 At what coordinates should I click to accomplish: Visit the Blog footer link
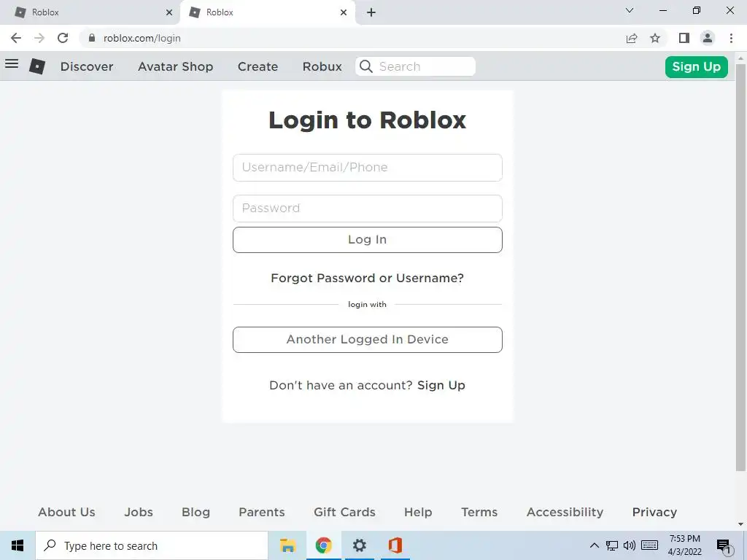coord(196,512)
